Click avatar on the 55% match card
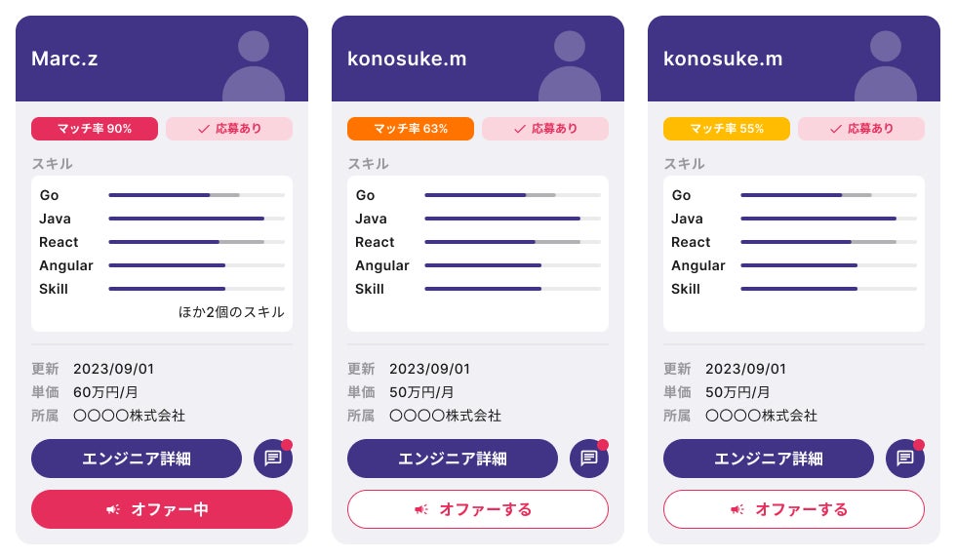The height and width of the screenshot is (560, 956). (x=886, y=70)
